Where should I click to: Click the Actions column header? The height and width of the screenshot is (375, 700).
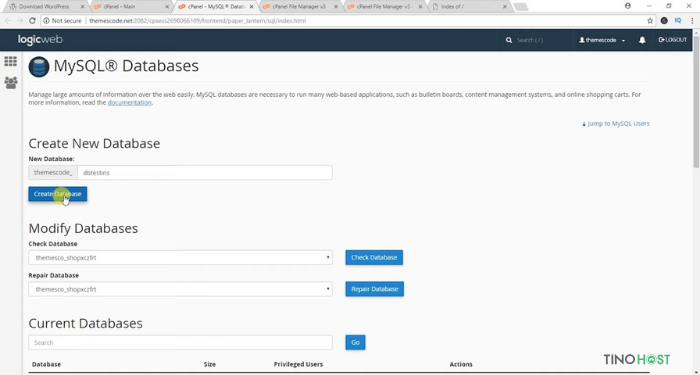[x=461, y=364]
